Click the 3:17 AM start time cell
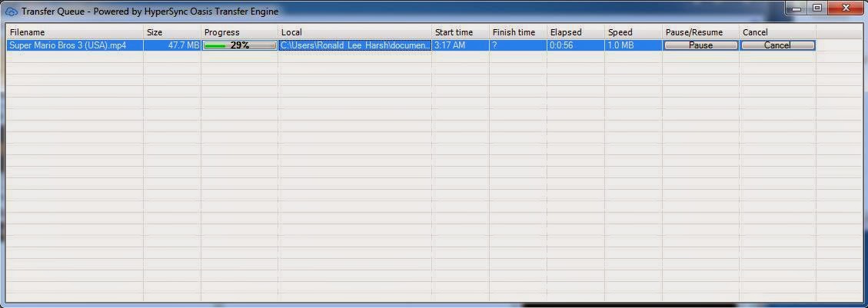Image resolution: width=868 pixels, height=308 pixels. (461, 45)
